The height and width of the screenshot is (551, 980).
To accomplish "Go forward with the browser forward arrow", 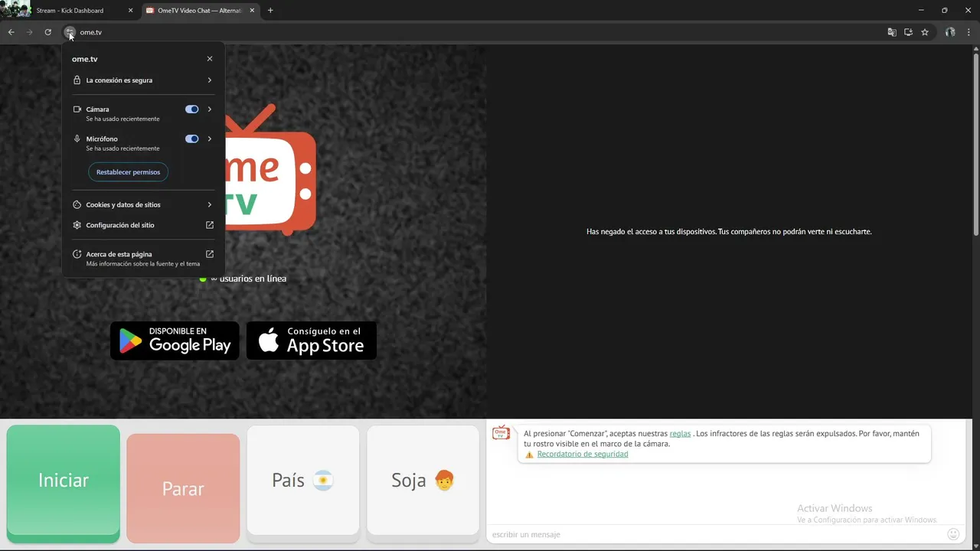I will [x=29, y=32].
